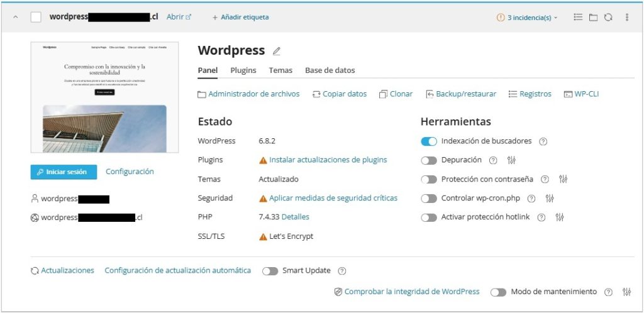
Task: Click warning icon next to Seguridad status
Action: 263,198
